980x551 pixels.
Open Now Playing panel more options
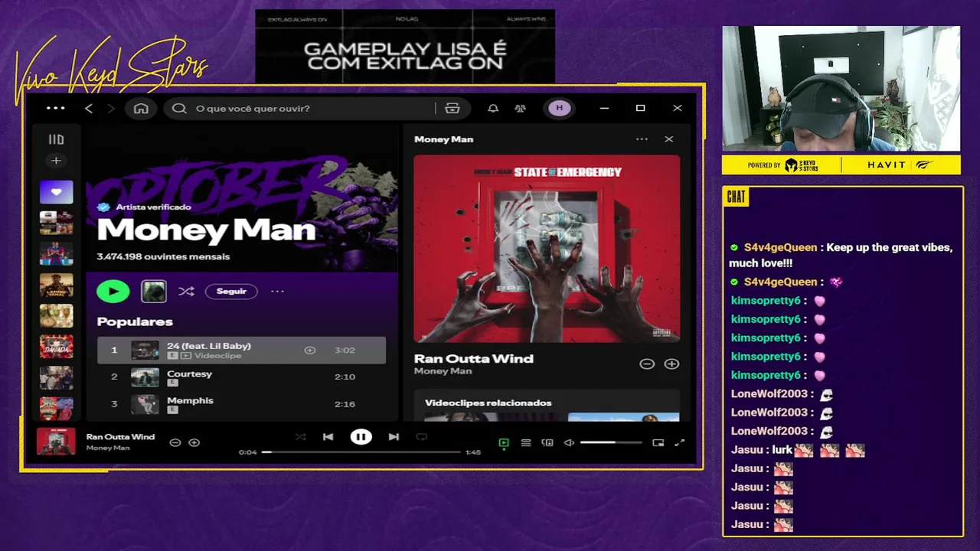(642, 139)
